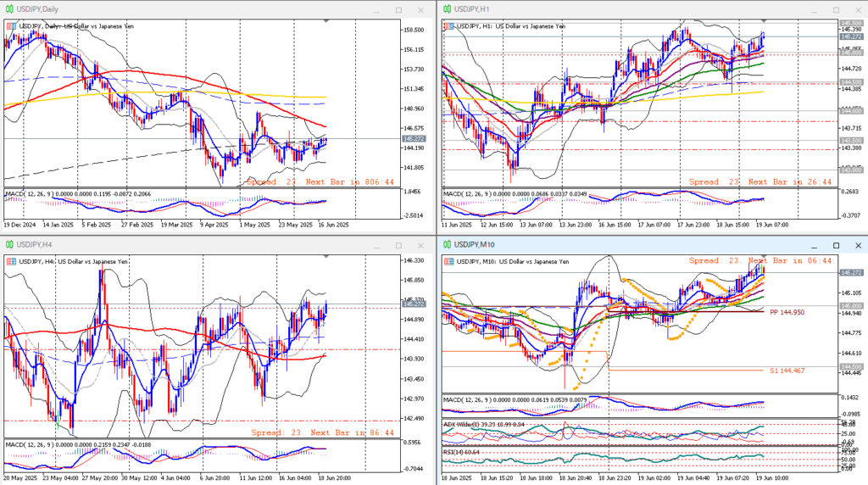868x485 pixels.
Task: Maximize the USDJPY,H4 chart window
Action: coord(398,245)
